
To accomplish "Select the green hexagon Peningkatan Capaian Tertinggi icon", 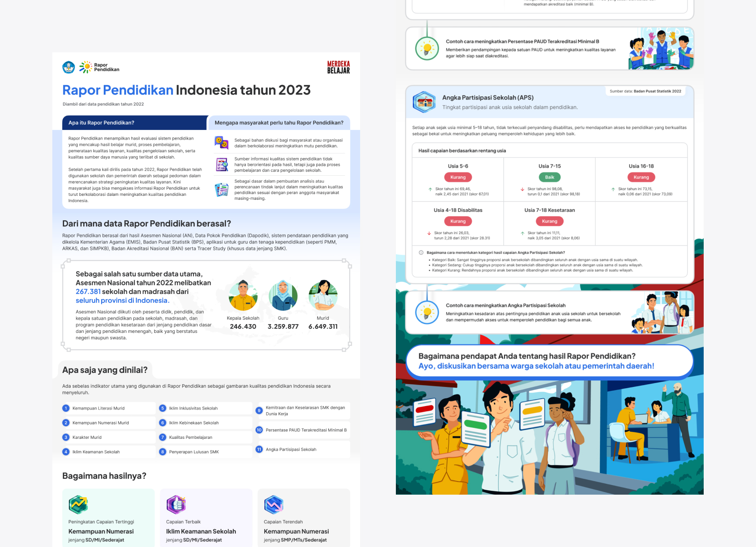I will click(x=78, y=504).
